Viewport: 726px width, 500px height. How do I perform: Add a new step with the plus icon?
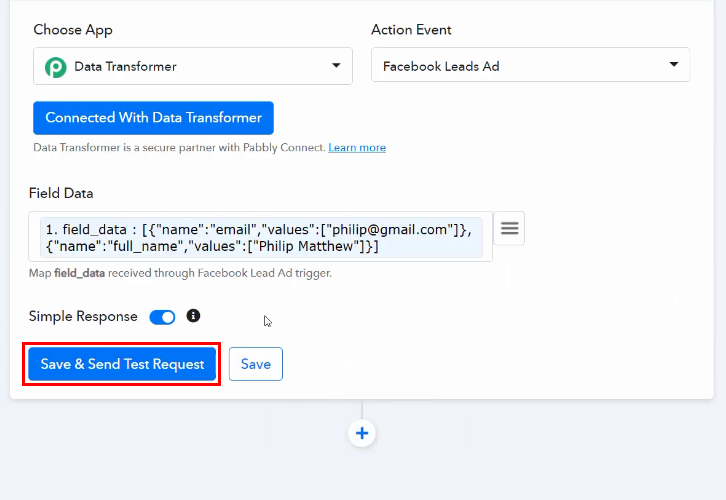[362, 433]
